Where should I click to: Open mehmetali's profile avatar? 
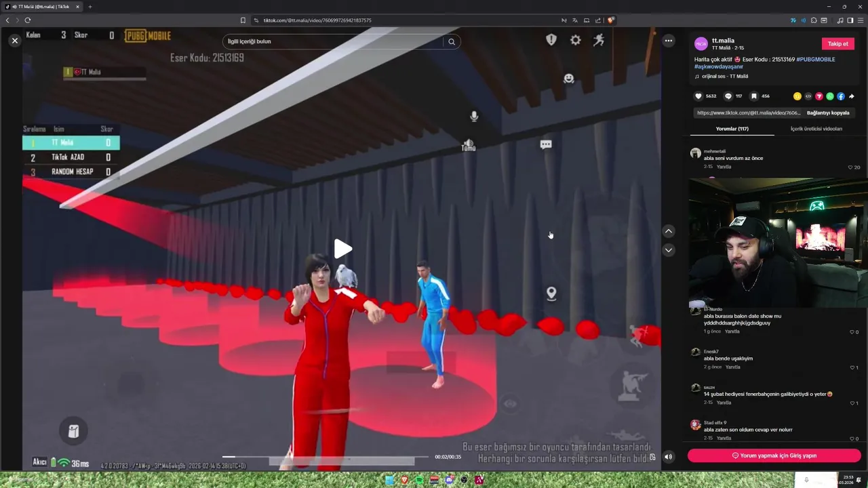(x=696, y=153)
